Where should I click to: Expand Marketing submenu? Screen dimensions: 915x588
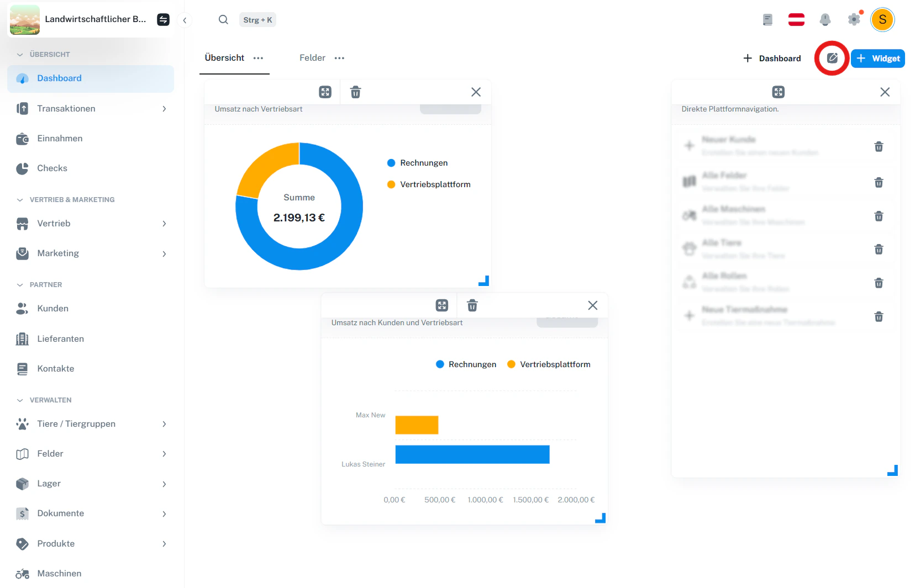[164, 254]
